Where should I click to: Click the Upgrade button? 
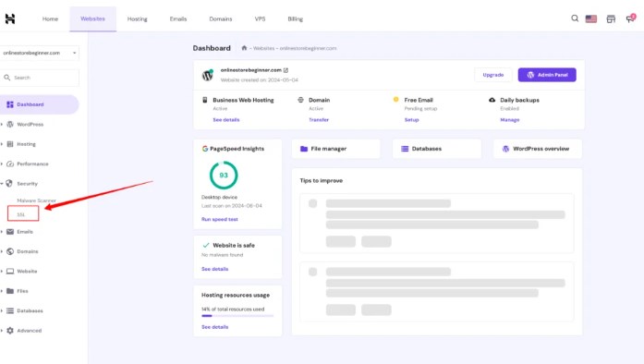(x=492, y=75)
